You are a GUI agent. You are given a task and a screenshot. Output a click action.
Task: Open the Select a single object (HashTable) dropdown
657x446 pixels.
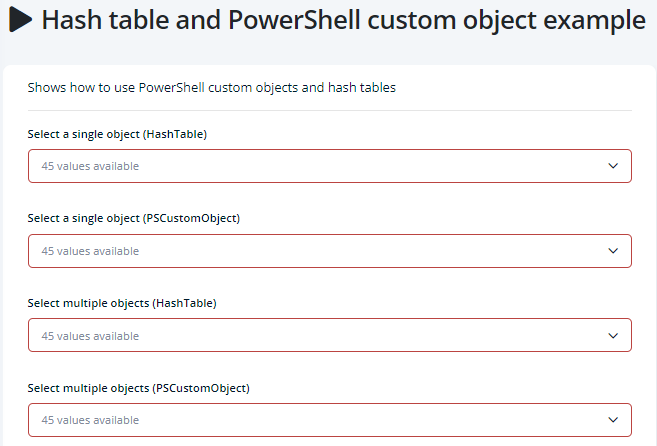[x=330, y=166]
